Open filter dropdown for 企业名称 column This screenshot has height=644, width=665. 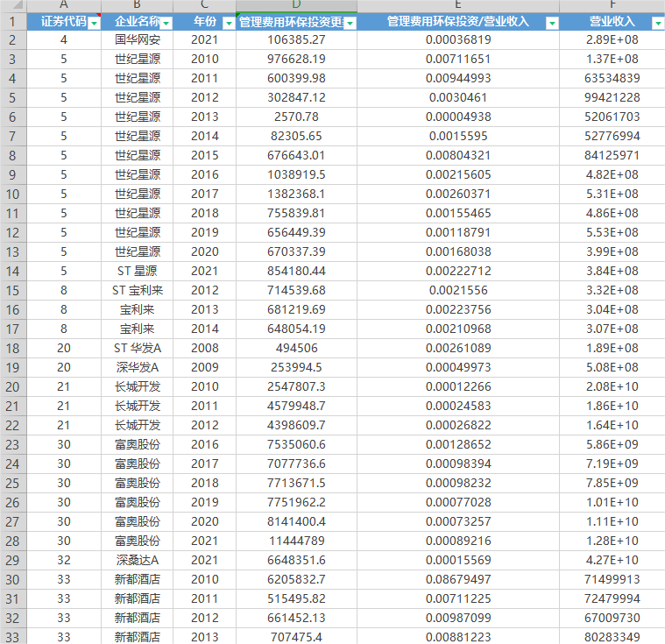point(166,24)
